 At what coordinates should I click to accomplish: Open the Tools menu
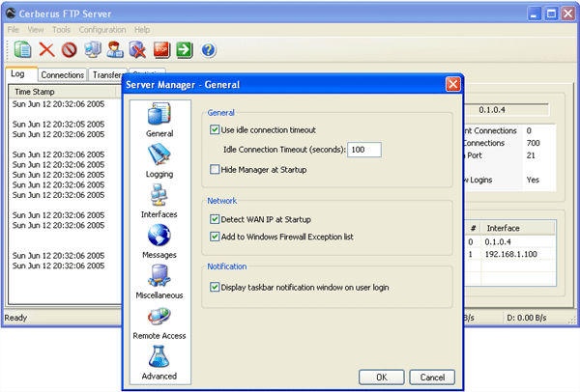click(61, 30)
